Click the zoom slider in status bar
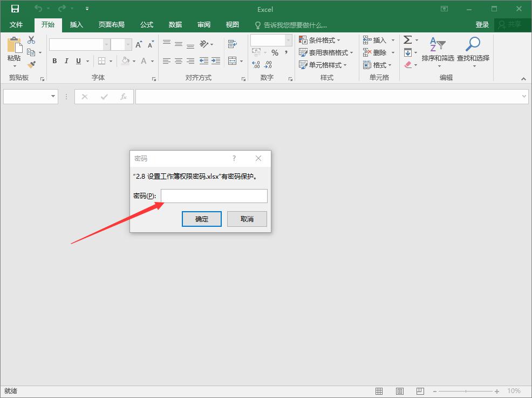Image resolution: width=532 pixels, height=398 pixels. (467, 391)
